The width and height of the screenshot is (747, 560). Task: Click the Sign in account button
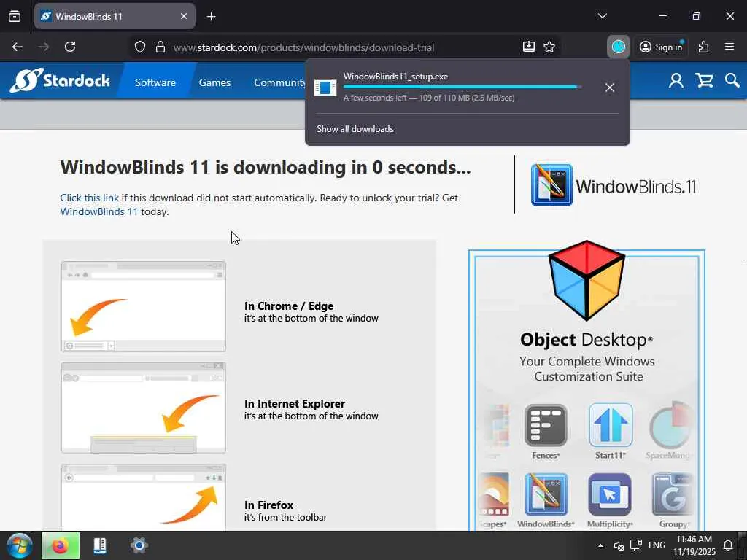click(x=661, y=47)
